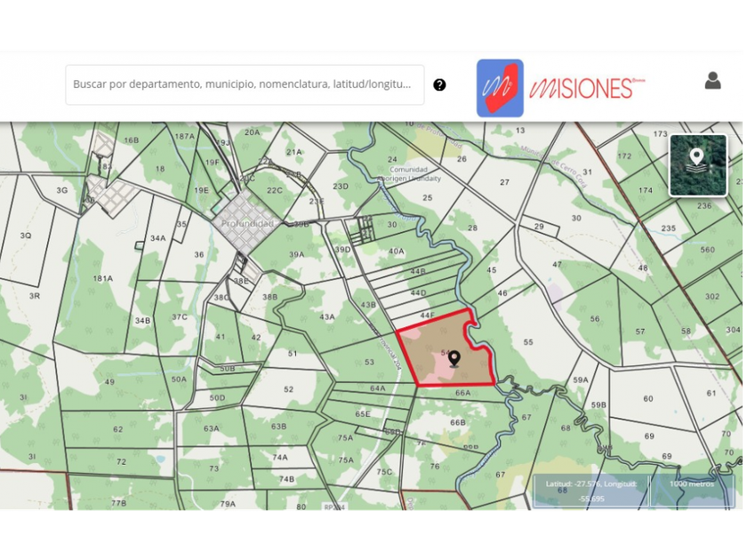
Task: Select parcel labeled 65E
Action: [363, 414]
